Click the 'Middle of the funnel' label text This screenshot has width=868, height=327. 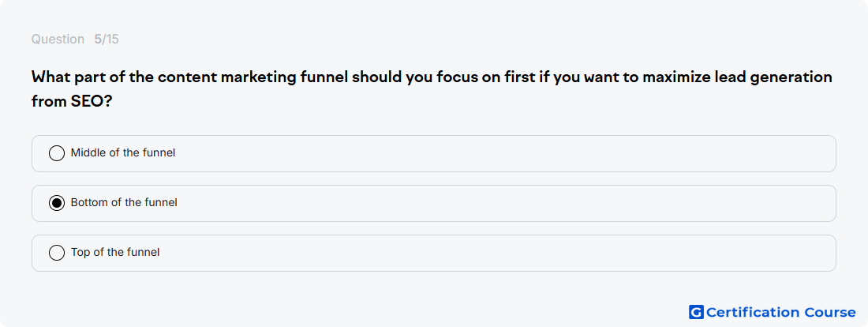coord(123,153)
